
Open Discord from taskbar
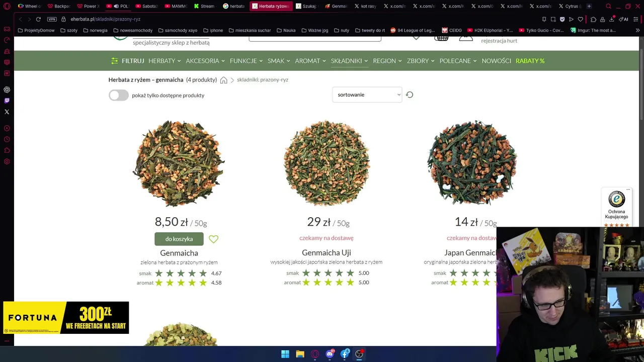point(330,354)
